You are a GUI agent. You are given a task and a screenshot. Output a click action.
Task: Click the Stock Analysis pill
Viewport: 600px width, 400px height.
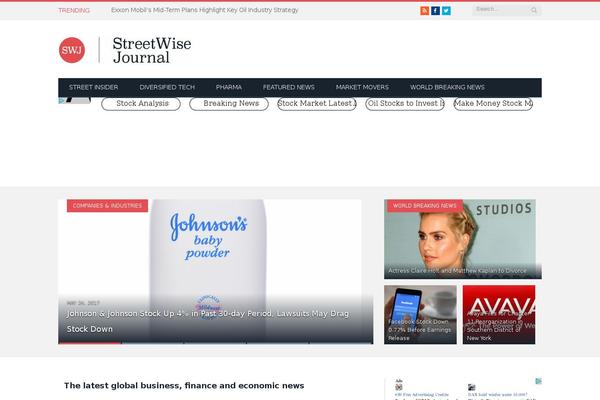tap(141, 104)
